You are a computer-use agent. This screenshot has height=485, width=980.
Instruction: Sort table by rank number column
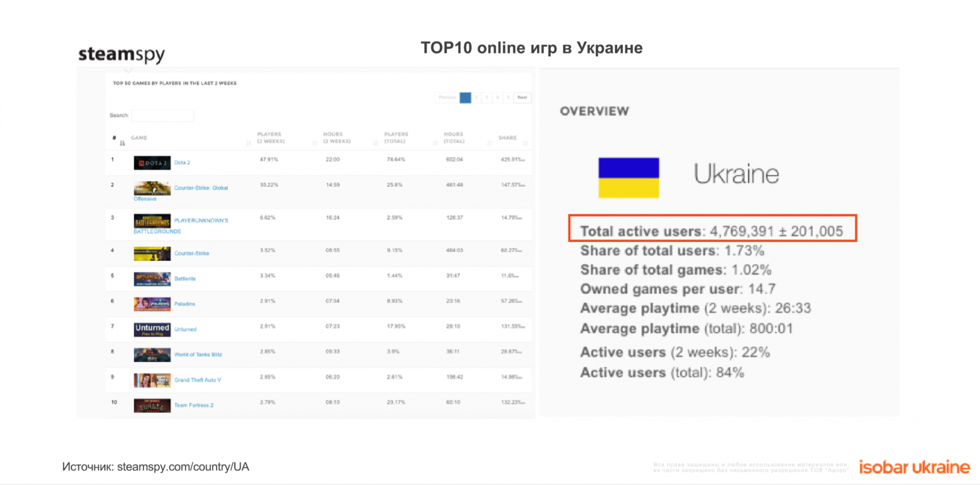click(115, 138)
